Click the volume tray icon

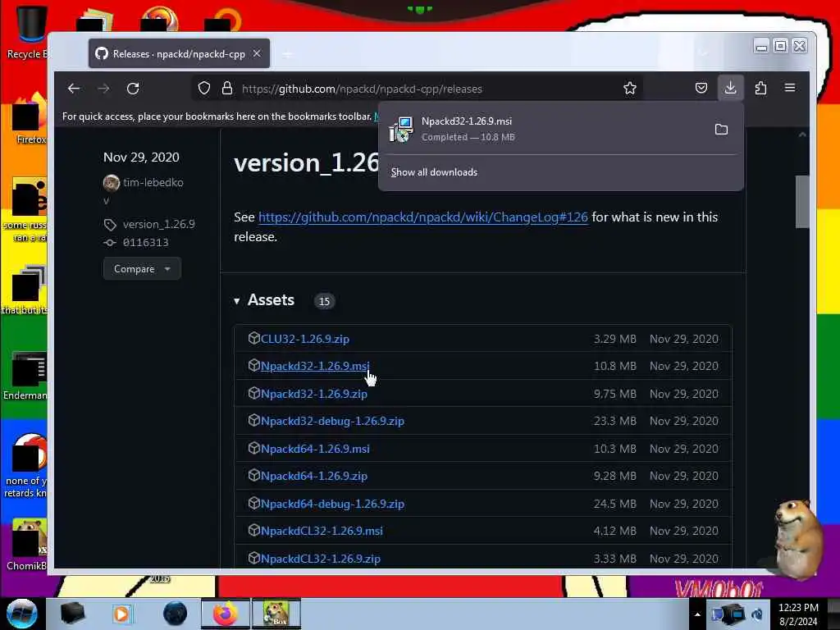point(757,614)
